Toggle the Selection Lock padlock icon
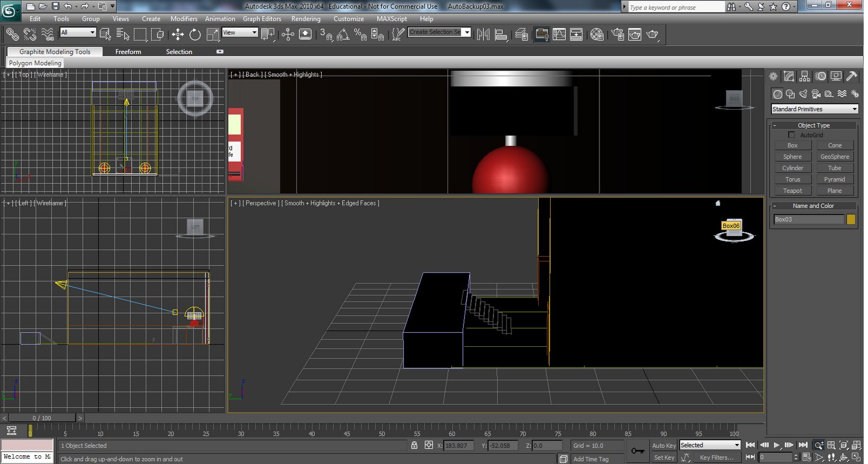This screenshot has width=868, height=464. 414,446
